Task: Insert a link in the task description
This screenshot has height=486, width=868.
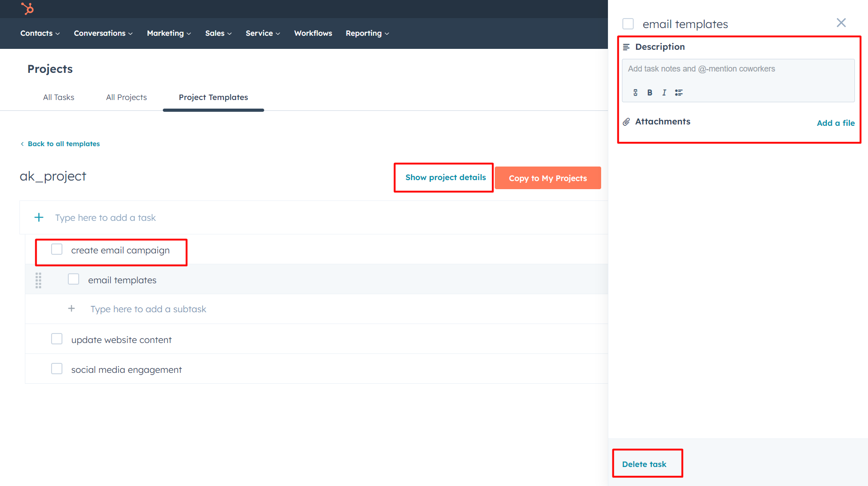Action: (x=635, y=92)
